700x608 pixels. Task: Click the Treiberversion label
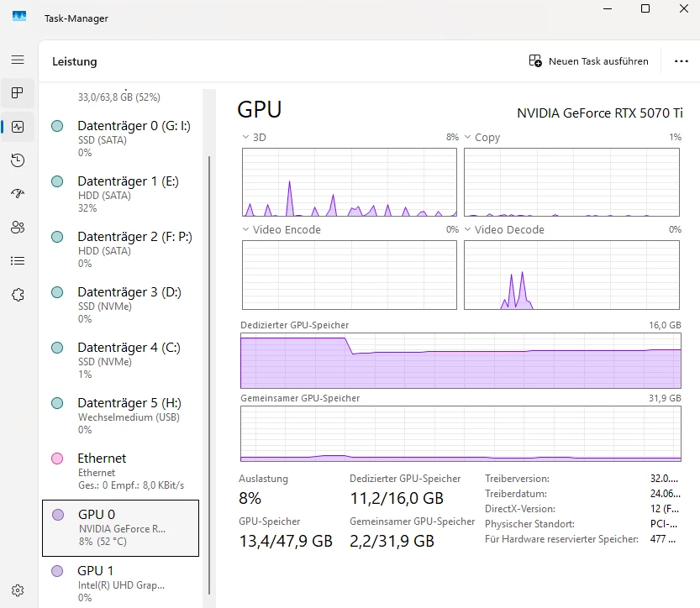point(517,479)
